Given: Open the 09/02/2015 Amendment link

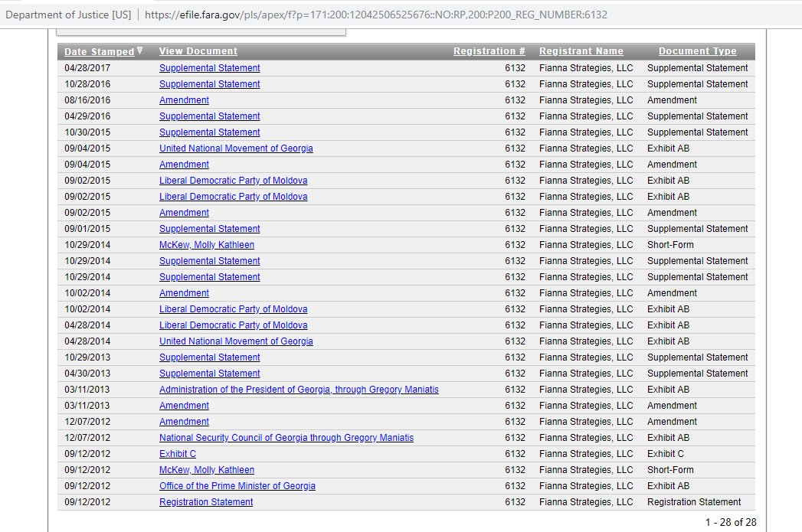Looking at the screenshot, I should point(184,213).
